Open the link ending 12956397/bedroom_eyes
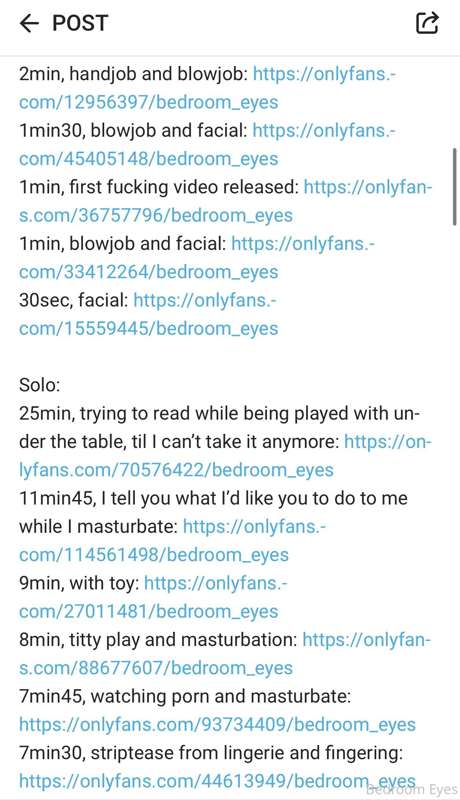The height and width of the screenshot is (800, 460). (x=148, y=102)
